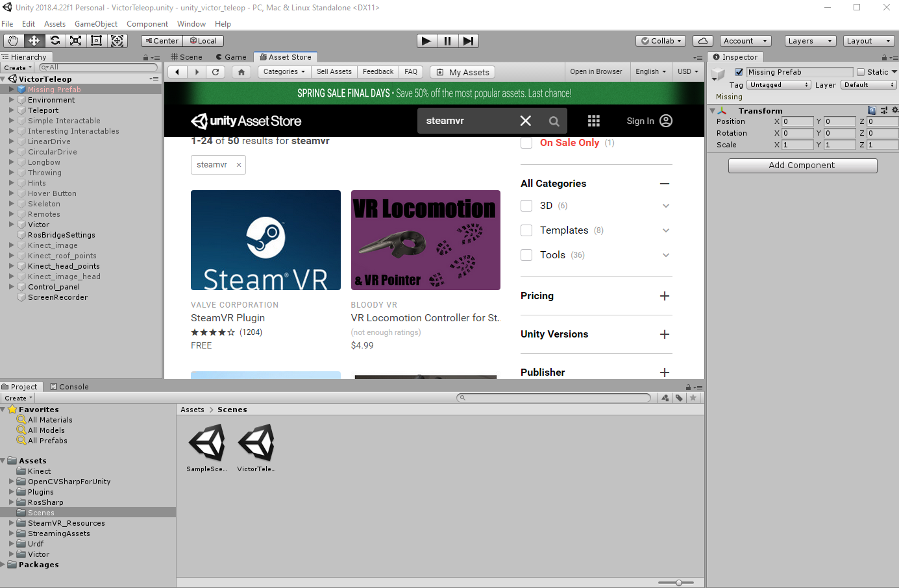This screenshot has width=899, height=588.
Task: Click the My Assets button
Action: [x=463, y=72]
